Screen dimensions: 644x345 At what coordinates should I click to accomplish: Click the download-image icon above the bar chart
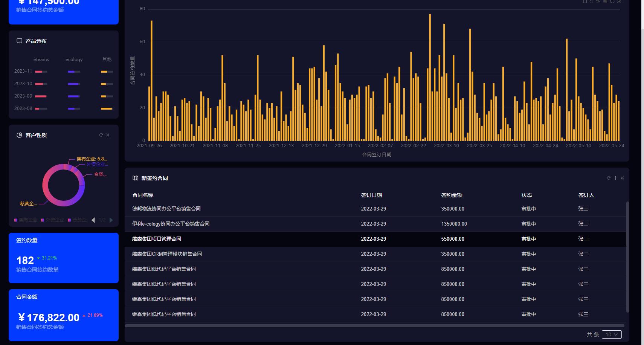(619, 2)
